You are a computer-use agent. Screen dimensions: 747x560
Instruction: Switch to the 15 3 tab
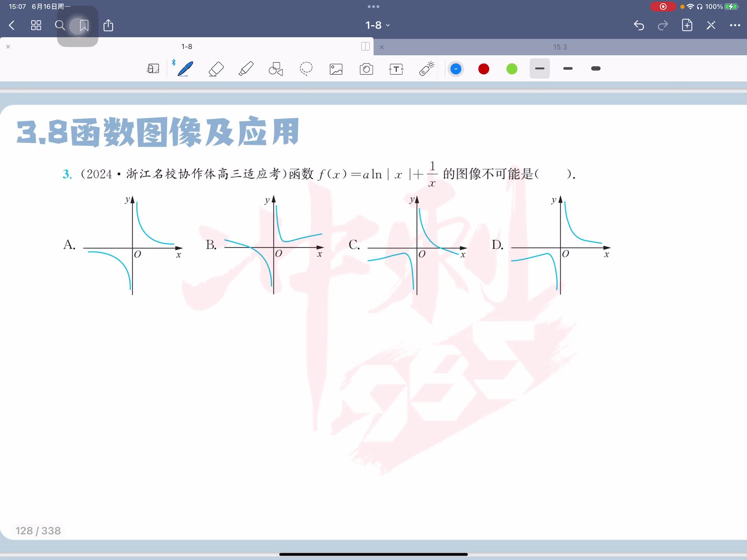[560, 47]
